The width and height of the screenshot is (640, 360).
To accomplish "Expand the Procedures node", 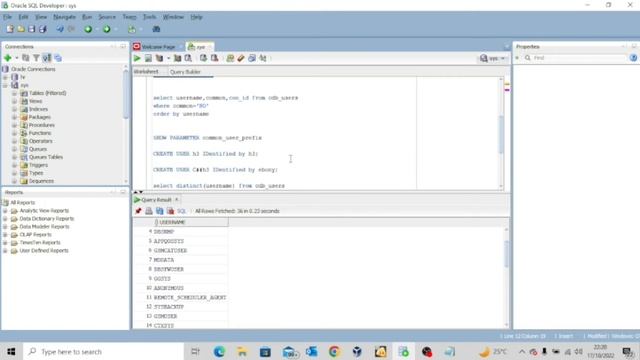I will (15, 125).
